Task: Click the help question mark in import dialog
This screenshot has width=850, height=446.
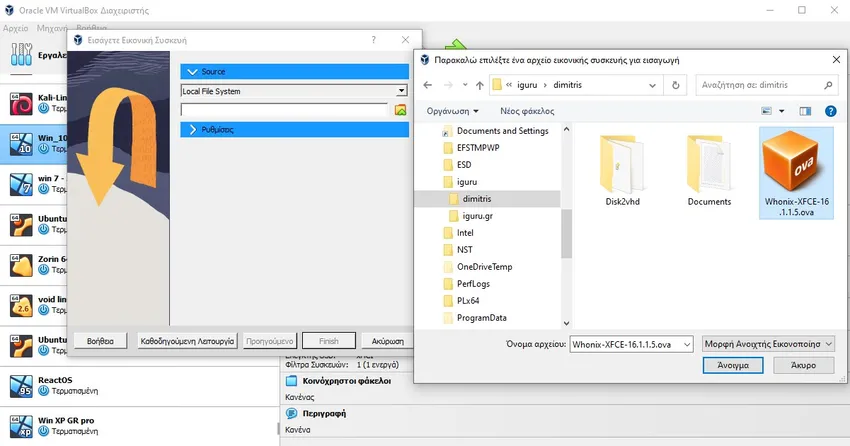Action: point(374,40)
